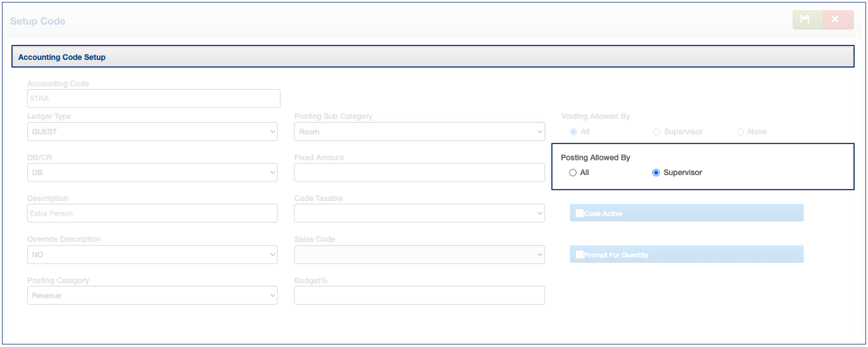Select Supervisor for Posting Allowed By

(656, 173)
